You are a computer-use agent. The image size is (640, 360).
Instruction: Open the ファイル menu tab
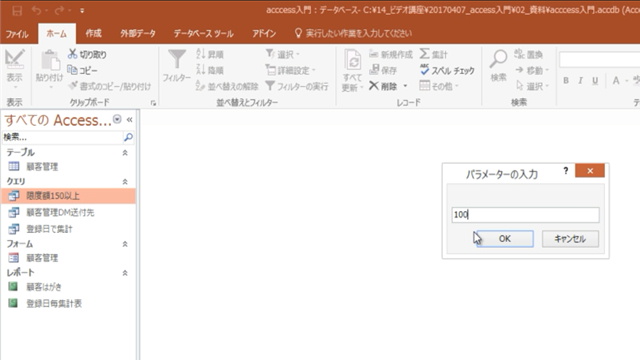pos(17,34)
